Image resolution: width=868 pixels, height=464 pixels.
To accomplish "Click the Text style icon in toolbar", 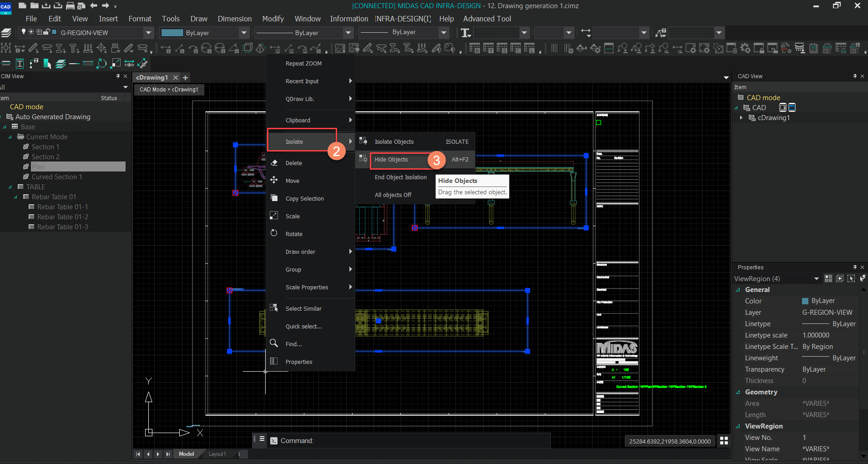I will click(x=466, y=33).
